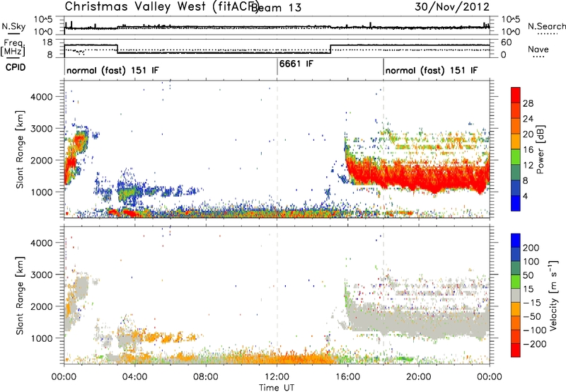Click the '12' label on Power colorbar
Image resolution: width=566 pixels, height=392 pixels.
tap(528, 165)
